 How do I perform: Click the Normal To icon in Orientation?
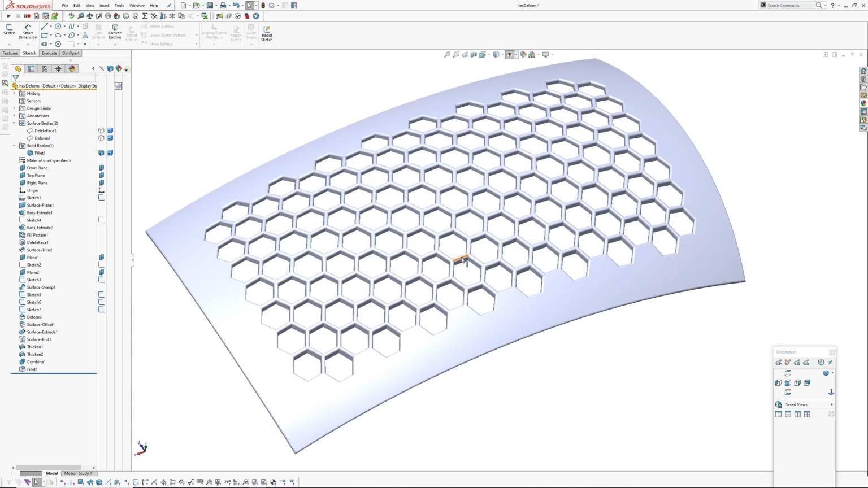click(x=831, y=392)
